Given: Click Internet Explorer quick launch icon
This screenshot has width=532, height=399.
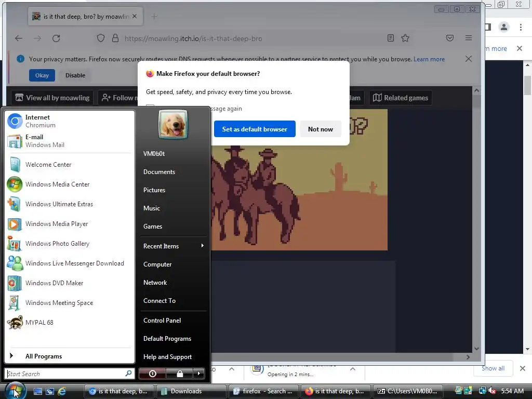Looking at the screenshot, I should [x=62, y=391].
